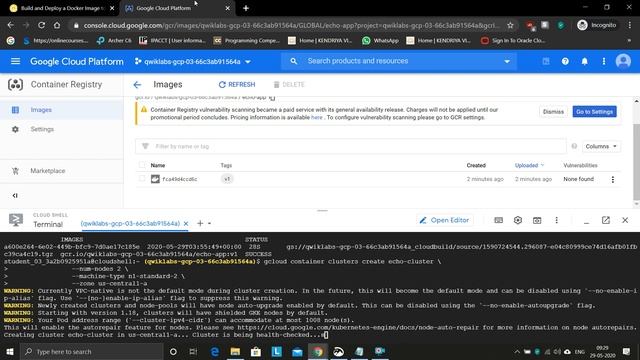640x360 pixels.
Task: Click the Go to Settings button
Action: [x=594, y=111]
